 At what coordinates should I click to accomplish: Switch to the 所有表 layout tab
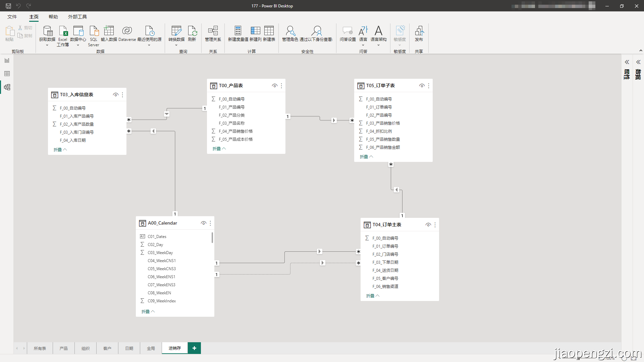(40, 348)
